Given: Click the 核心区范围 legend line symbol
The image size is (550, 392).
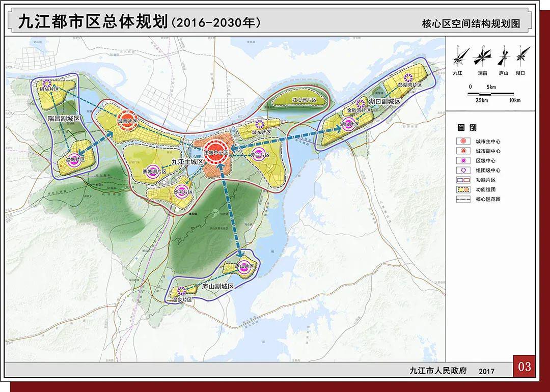Looking at the screenshot, I should (463, 200).
